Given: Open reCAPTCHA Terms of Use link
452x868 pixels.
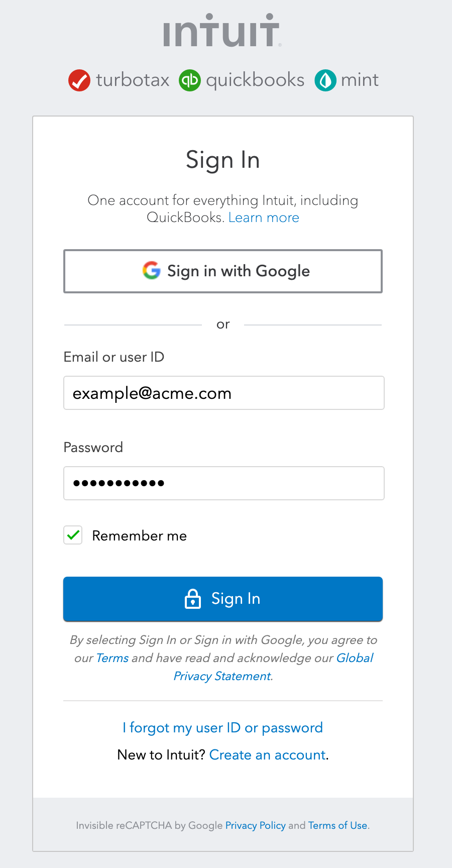Looking at the screenshot, I should [x=338, y=825].
